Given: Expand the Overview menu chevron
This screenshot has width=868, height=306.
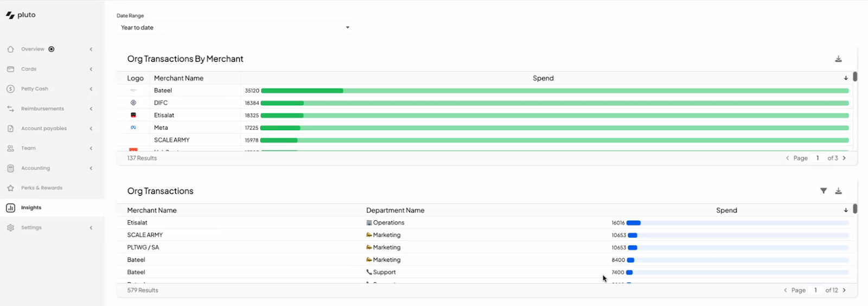Looking at the screenshot, I should pyautogui.click(x=91, y=49).
